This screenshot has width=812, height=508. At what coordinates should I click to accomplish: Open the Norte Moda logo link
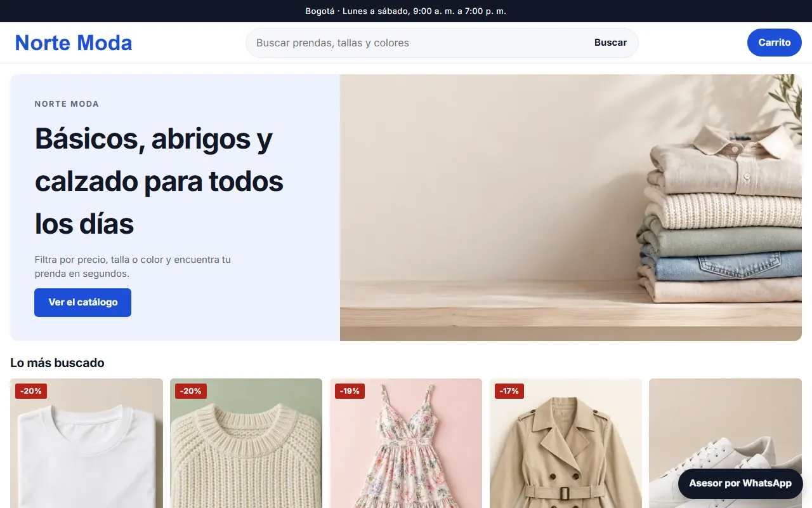(74, 43)
